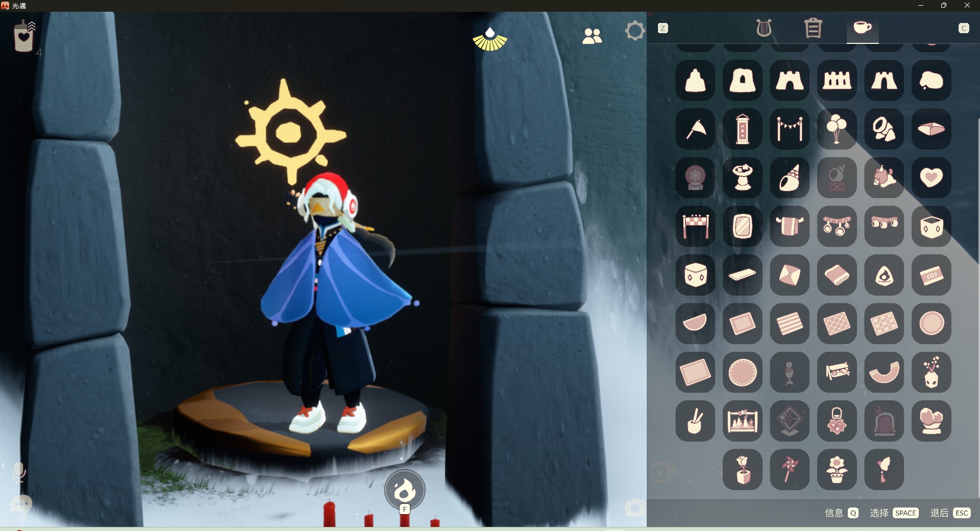
Task: Choose the tall hanging banner prop
Action: pos(743,129)
